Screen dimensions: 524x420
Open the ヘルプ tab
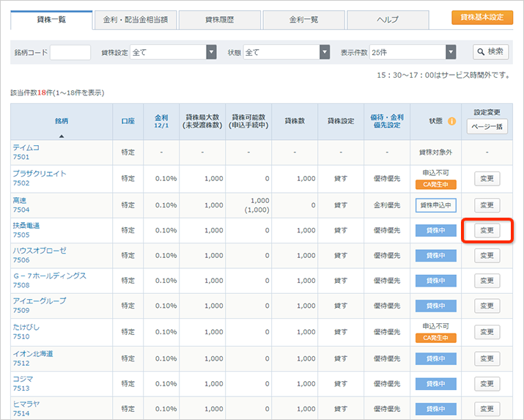pos(388,20)
